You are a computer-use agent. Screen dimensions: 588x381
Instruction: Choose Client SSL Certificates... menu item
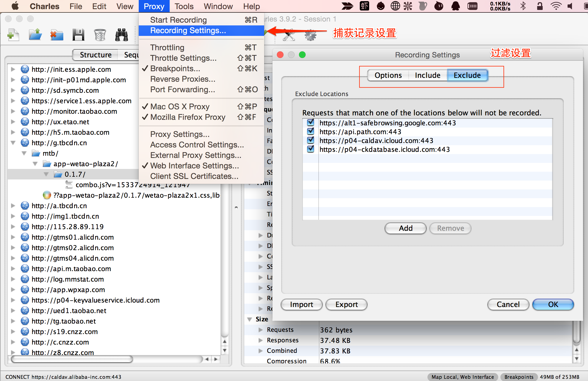201,176
